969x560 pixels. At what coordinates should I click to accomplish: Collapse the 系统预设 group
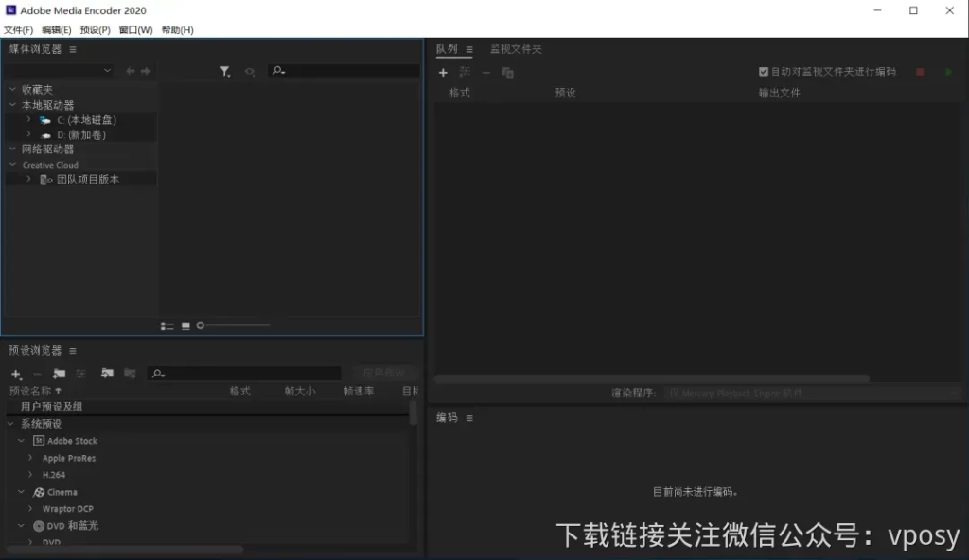[x=10, y=424]
